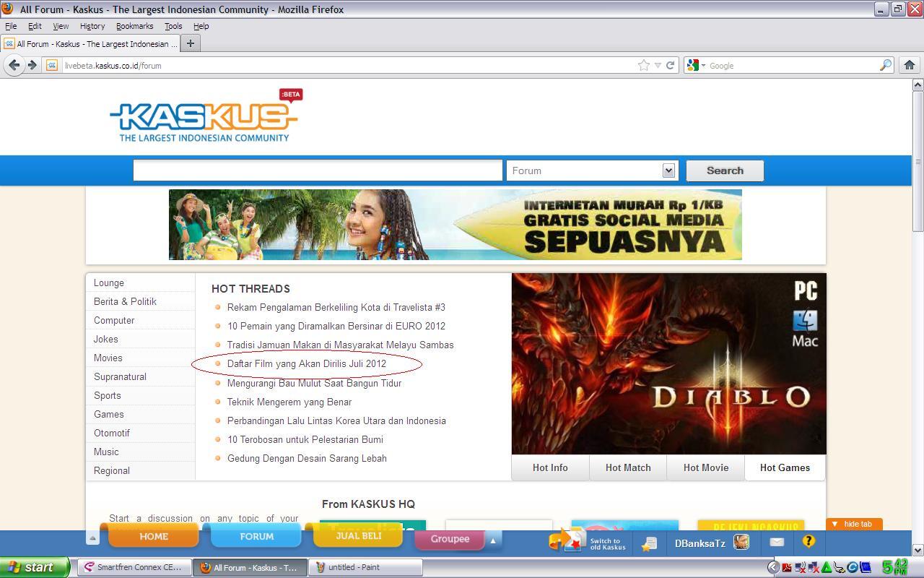Reload the page with the refresh icon

click(670, 65)
